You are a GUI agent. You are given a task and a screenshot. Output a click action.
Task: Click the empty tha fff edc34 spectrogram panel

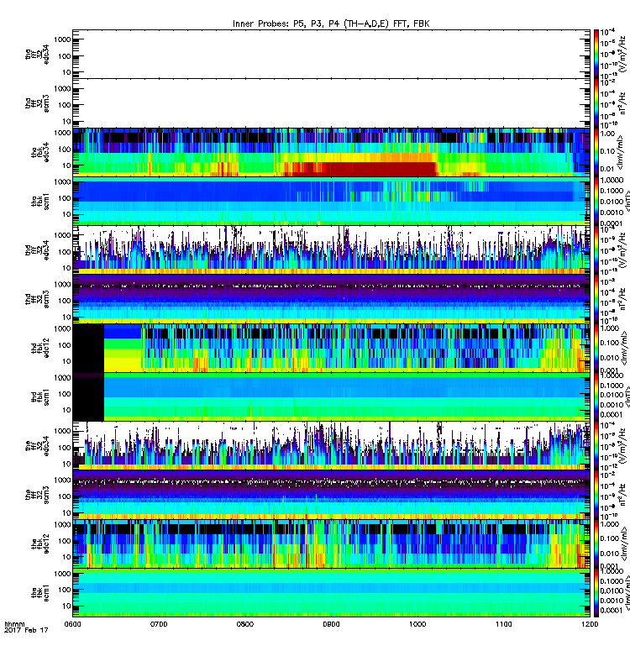pyautogui.click(x=331, y=54)
